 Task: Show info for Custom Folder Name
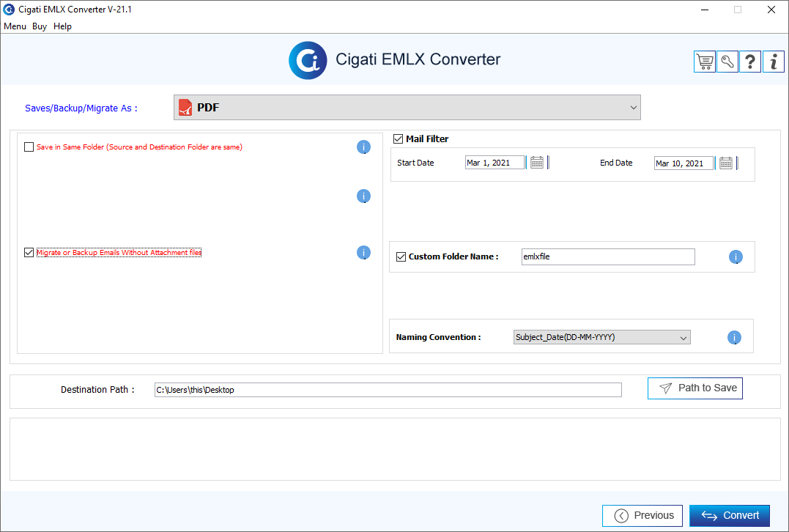tap(736, 257)
